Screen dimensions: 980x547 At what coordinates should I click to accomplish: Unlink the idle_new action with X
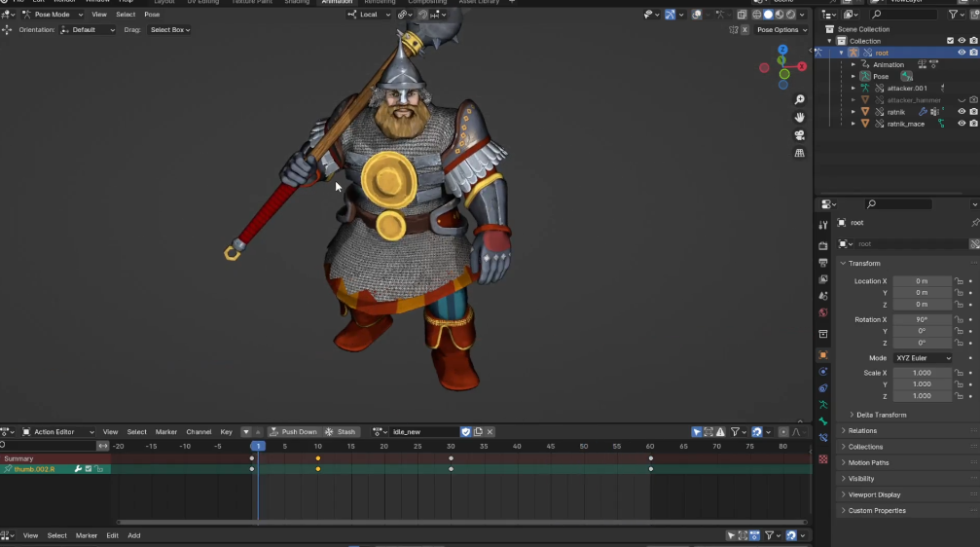(490, 432)
